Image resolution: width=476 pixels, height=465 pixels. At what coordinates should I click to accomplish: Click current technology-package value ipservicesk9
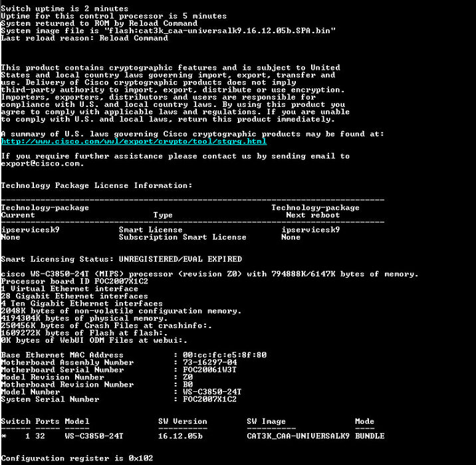tap(31, 230)
